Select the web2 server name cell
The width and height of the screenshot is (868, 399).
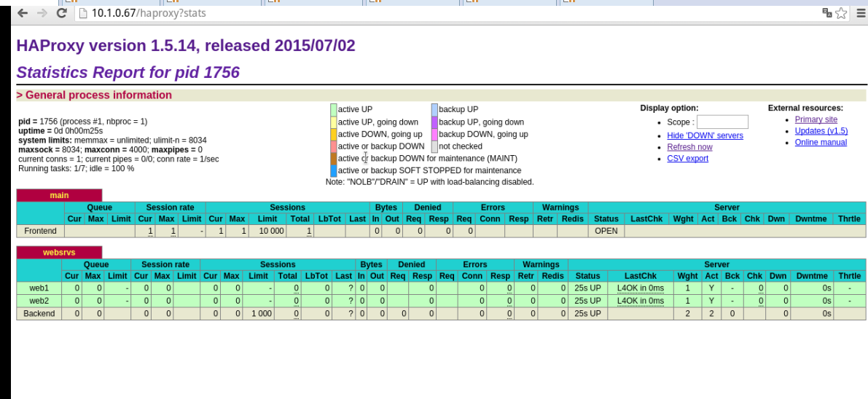coord(39,301)
